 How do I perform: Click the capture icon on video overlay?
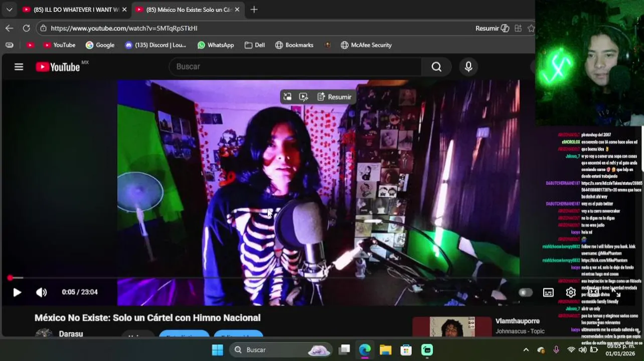point(287,97)
